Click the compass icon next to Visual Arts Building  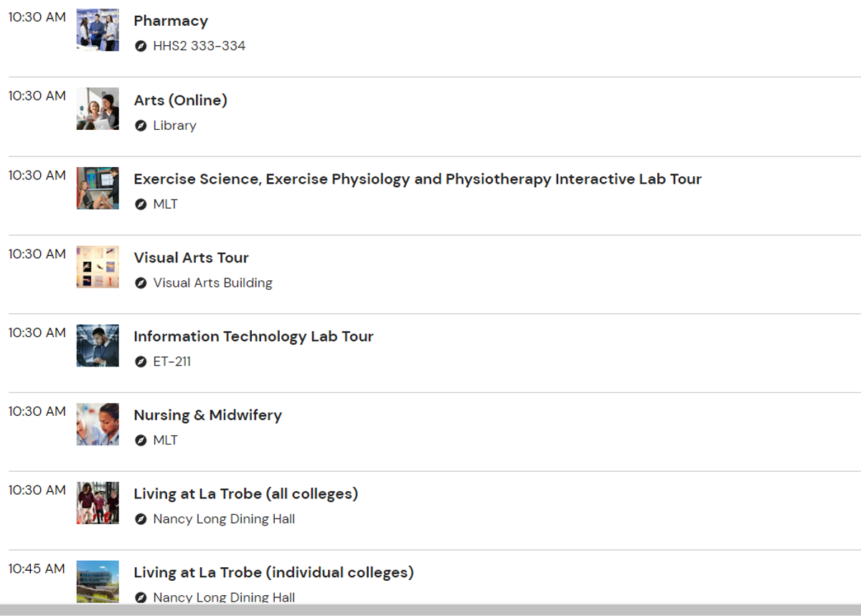pos(141,283)
